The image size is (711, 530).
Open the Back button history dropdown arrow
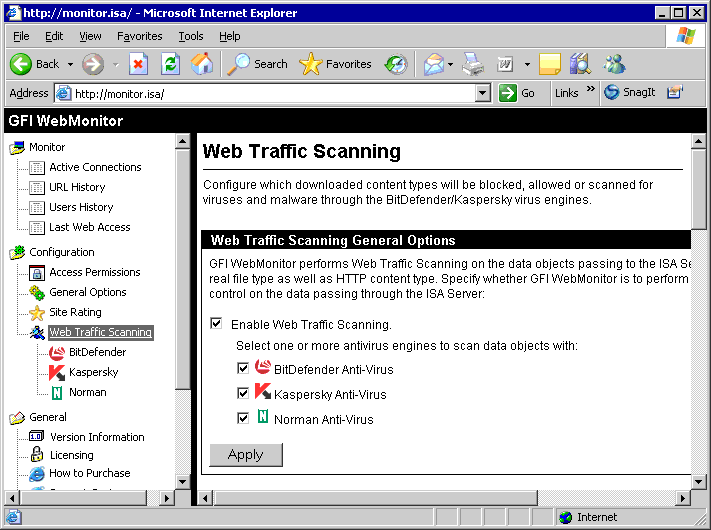[70, 64]
